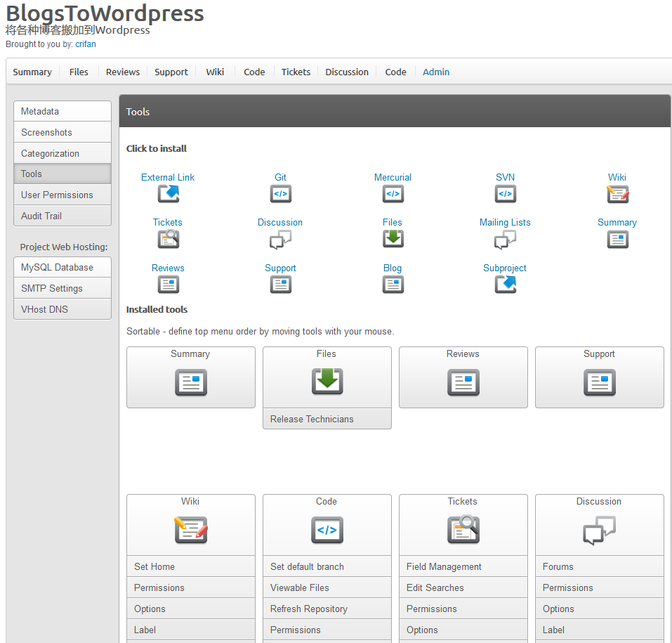Switch to the Wiki top tab
Image resolution: width=672 pixels, height=643 pixels.
[215, 72]
